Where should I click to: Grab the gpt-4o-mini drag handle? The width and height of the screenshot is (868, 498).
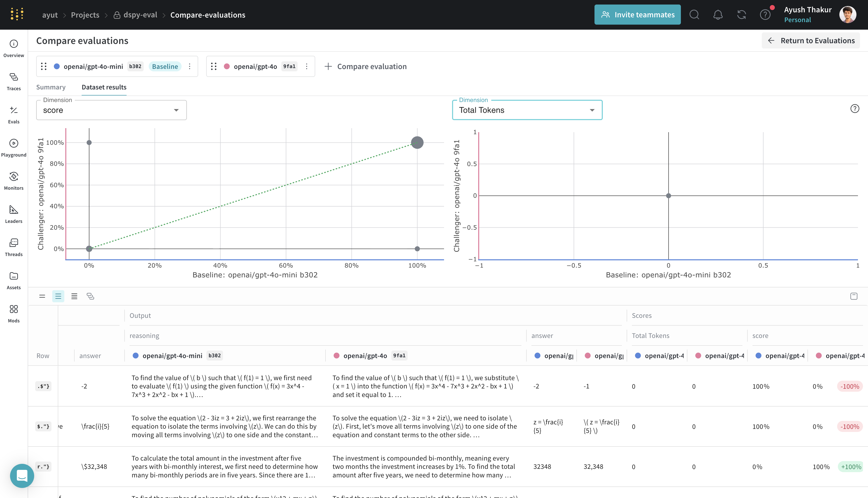click(44, 66)
